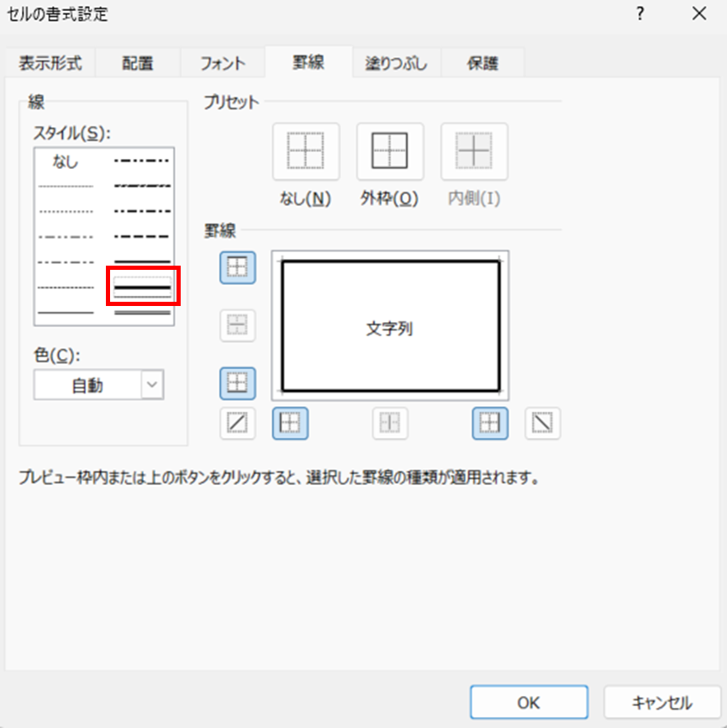
Task: Go to the フォント tab
Action: pyautogui.click(x=223, y=63)
